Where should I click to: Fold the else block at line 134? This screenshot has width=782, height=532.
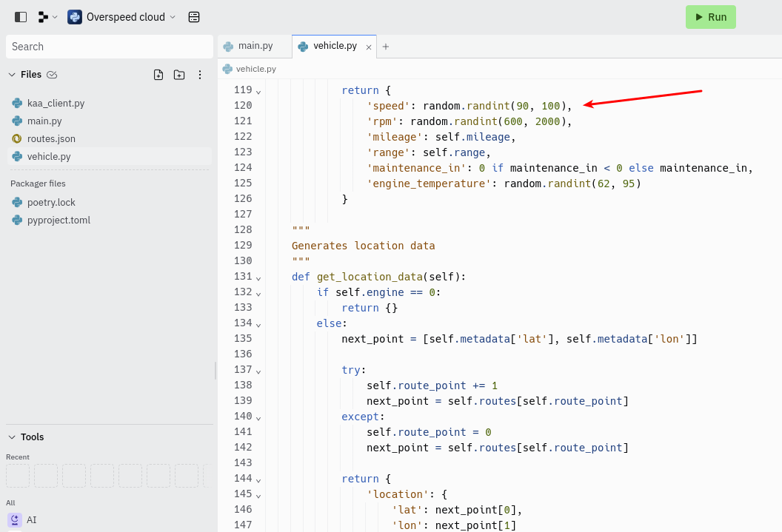point(258,325)
